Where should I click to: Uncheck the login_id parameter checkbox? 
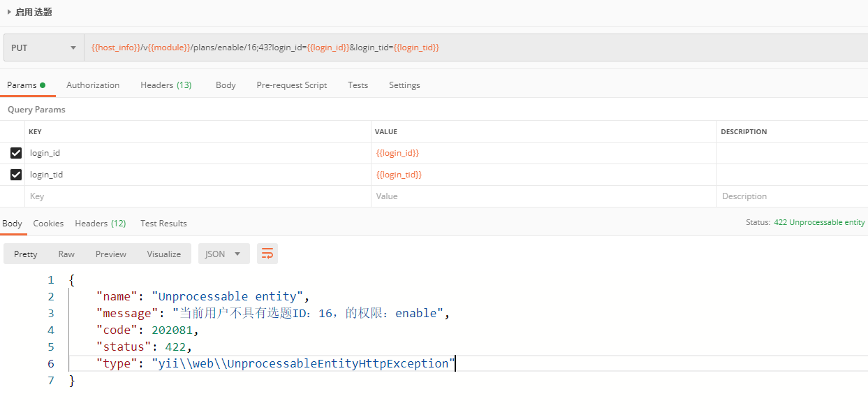click(x=16, y=153)
